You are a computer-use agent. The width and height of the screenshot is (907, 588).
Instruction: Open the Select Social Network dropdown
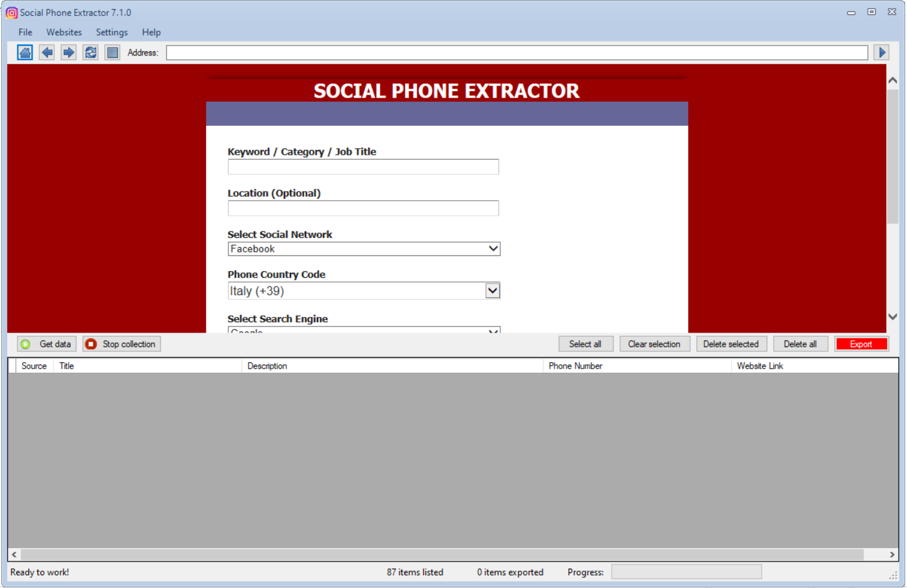363,249
